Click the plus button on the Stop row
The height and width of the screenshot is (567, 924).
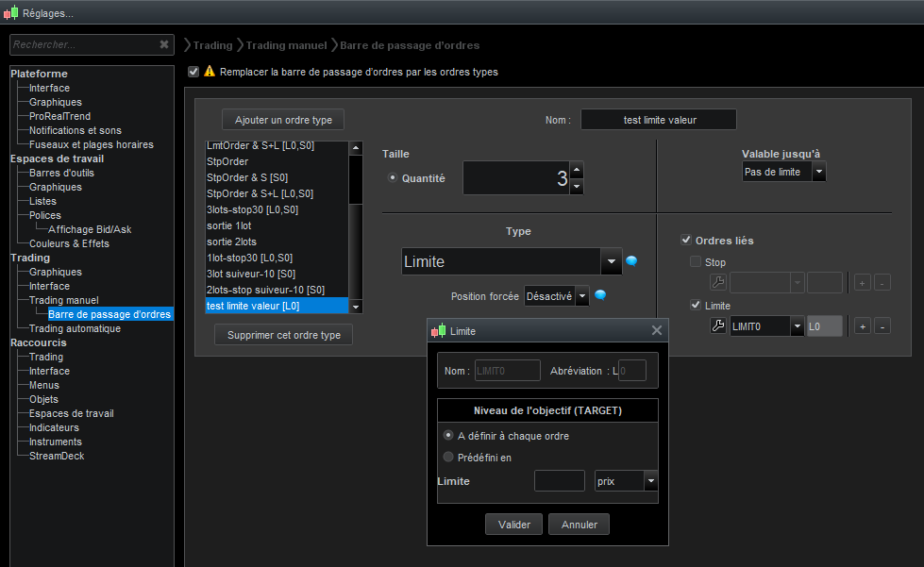[x=862, y=283]
